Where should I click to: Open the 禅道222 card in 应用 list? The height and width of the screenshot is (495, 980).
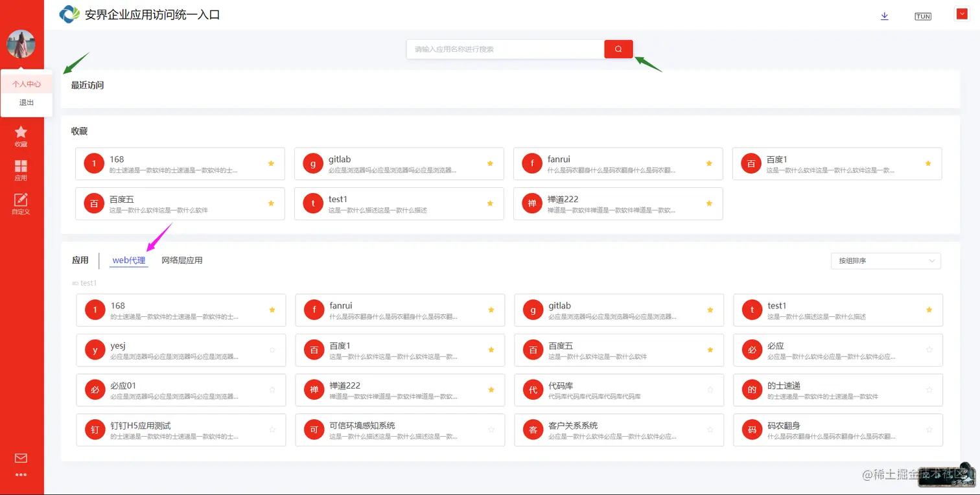tap(400, 390)
